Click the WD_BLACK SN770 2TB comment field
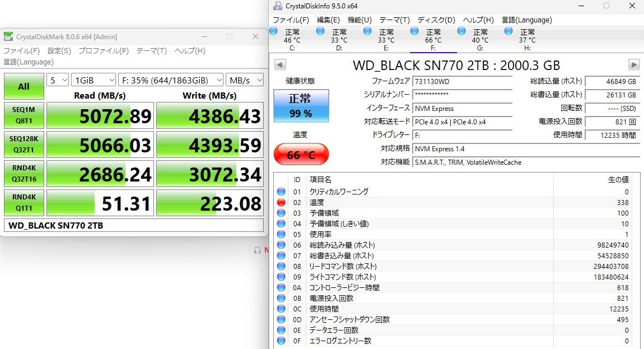Viewport: 644px width, 349px height. (x=134, y=225)
